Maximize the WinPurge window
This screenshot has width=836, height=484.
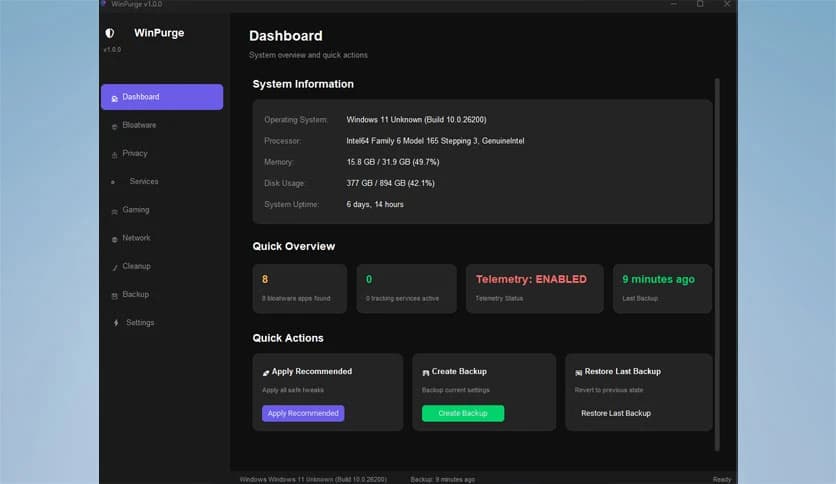point(700,4)
